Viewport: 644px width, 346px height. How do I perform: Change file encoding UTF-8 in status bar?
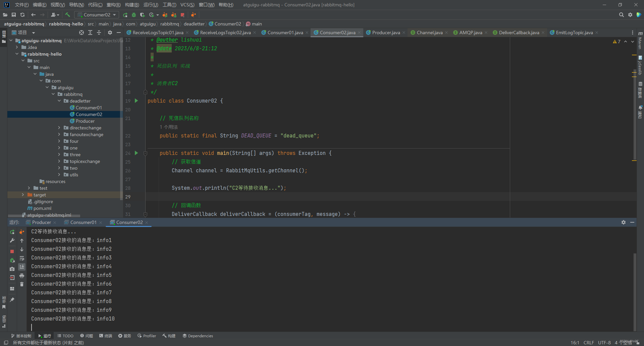(x=604, y=343)
